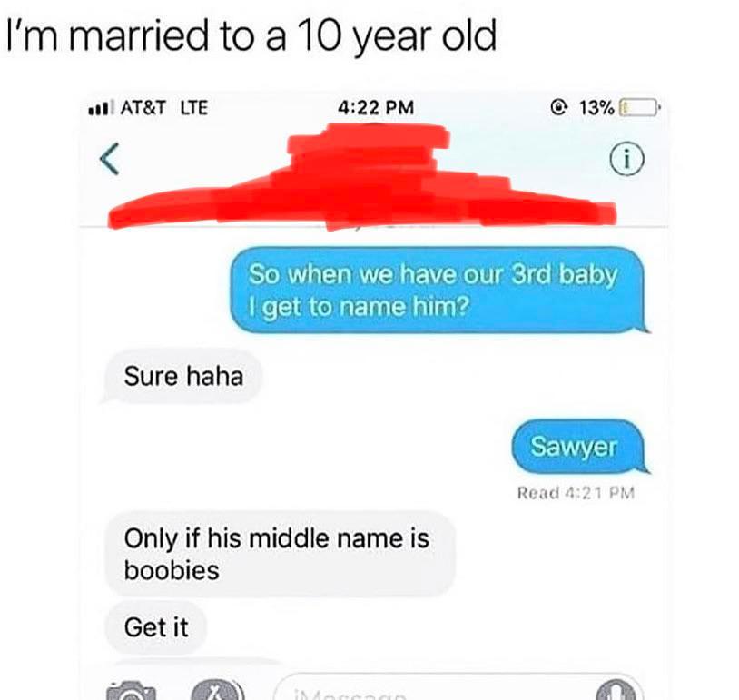Tap the battery icon in status bar
This screenshot has height=700, width=739.
tap(639, 107)
